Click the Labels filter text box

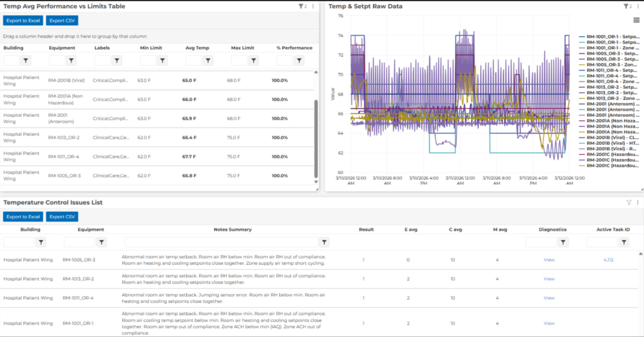[x=103, y=60]
